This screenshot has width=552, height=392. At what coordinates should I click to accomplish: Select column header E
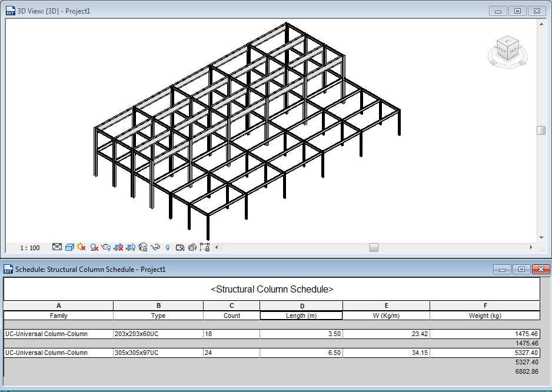tap(386, 305)
